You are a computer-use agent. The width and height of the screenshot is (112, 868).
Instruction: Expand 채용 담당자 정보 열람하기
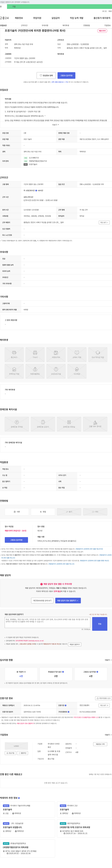coord(68,600)
